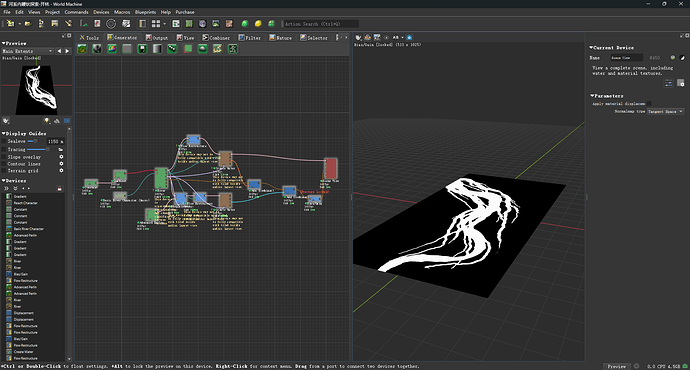Image resolution: width=690 pixels, height=370 pixels.
Task: Select the floppy-disk file input generator icon
Action: (x=142, y=49)
